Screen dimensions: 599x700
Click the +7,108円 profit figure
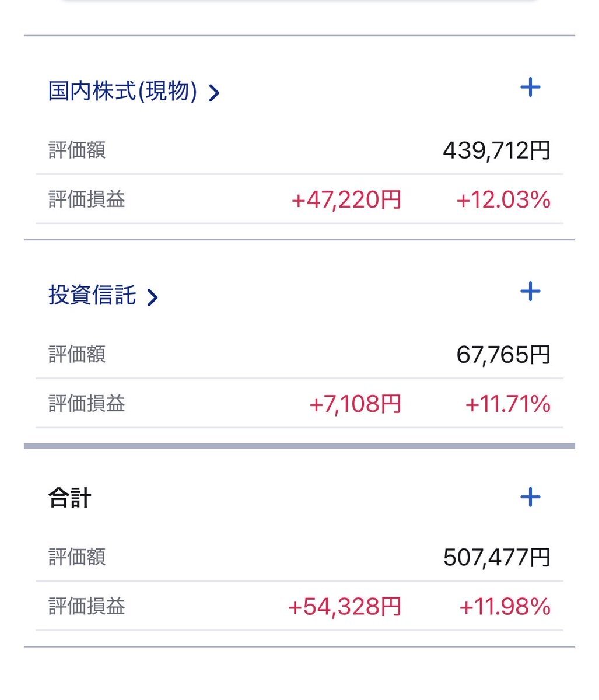click(x=355, y=404)
